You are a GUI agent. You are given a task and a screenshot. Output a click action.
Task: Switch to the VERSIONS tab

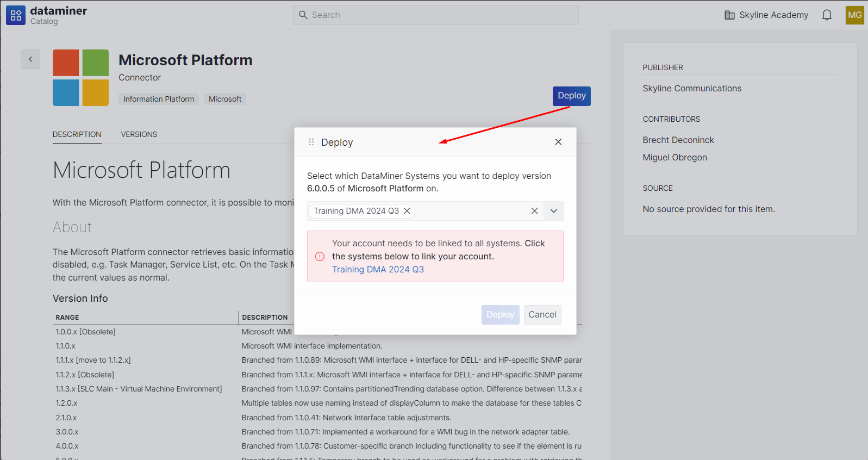point(139,134)
